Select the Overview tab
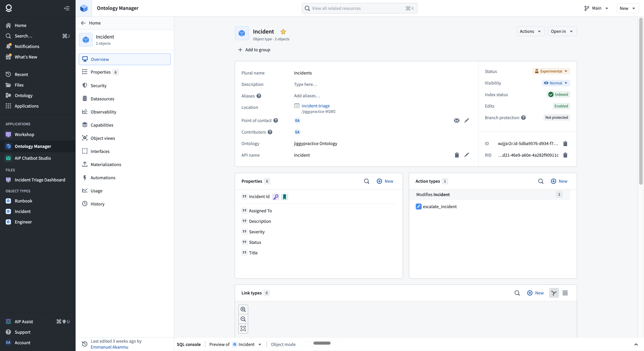 pos(124,59)
